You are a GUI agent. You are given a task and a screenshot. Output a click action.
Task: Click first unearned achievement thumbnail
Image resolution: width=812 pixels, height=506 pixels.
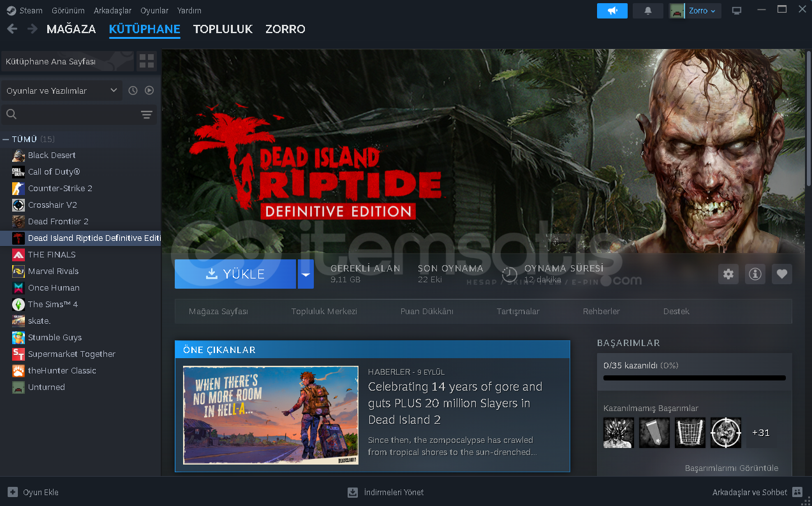coord(619,433)
